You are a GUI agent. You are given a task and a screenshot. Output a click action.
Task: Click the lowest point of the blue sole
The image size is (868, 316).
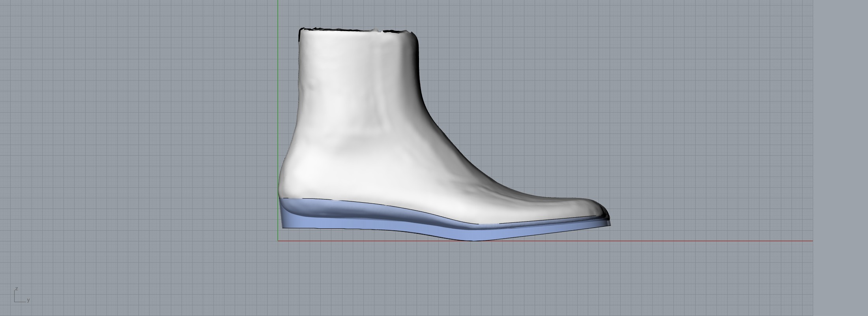click(x=473, y=239)
